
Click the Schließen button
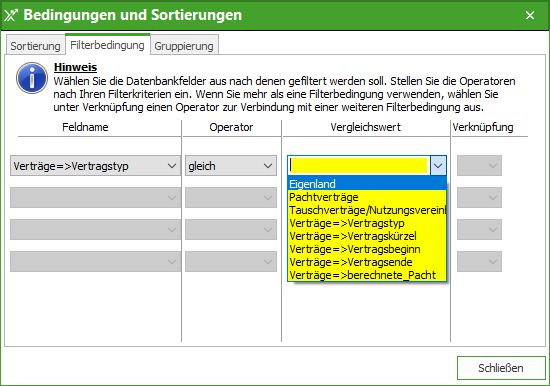[x=501, y=368]
